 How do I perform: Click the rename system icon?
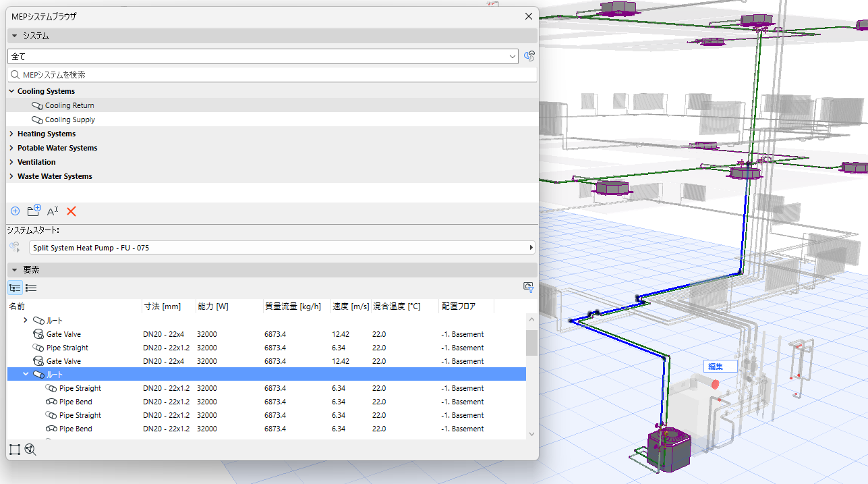(53, 211)
